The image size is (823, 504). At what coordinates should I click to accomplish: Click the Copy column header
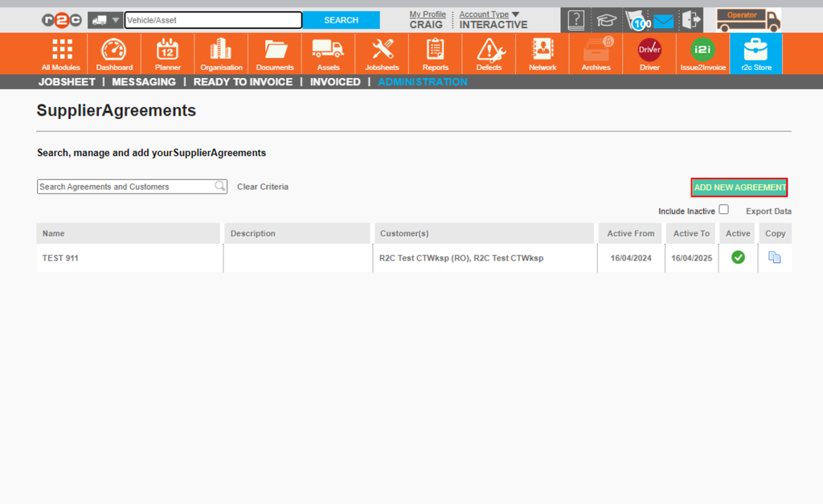click(x=775, y=233)
